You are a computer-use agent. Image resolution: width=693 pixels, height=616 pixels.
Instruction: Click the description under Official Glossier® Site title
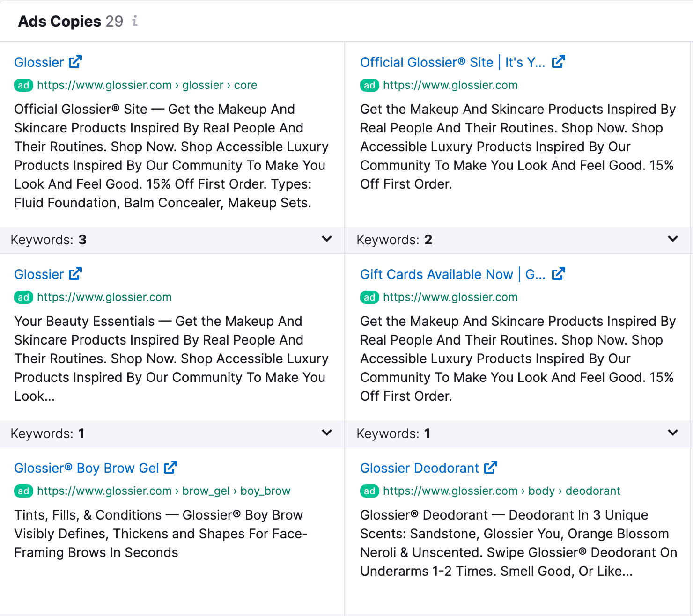tap(518, 147)
